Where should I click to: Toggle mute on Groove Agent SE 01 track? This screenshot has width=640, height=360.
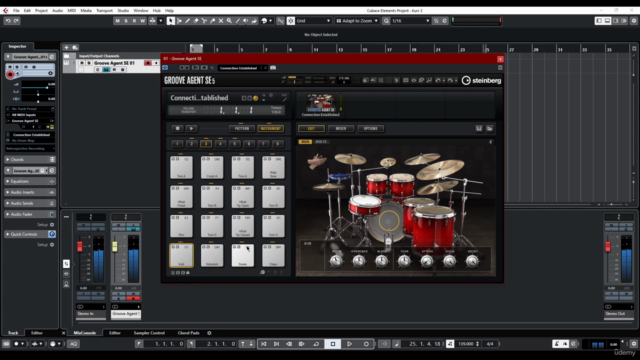pyautogui.click(x=82, y=63)
